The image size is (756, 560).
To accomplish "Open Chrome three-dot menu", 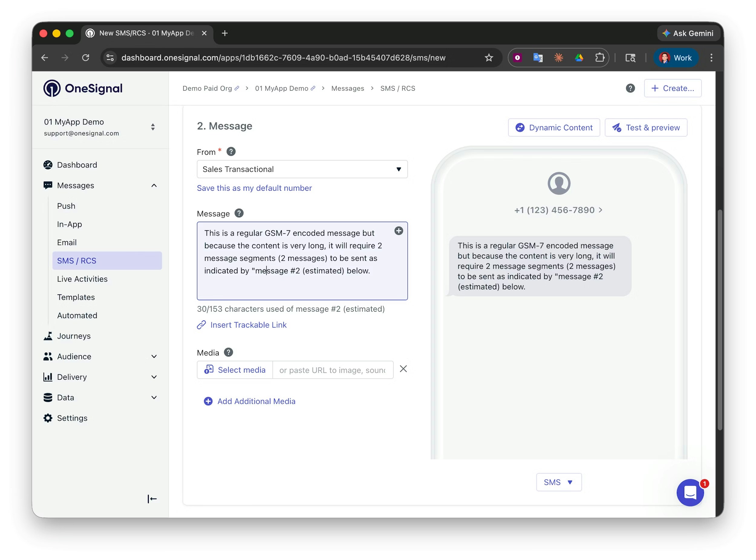I will (711, 58).
